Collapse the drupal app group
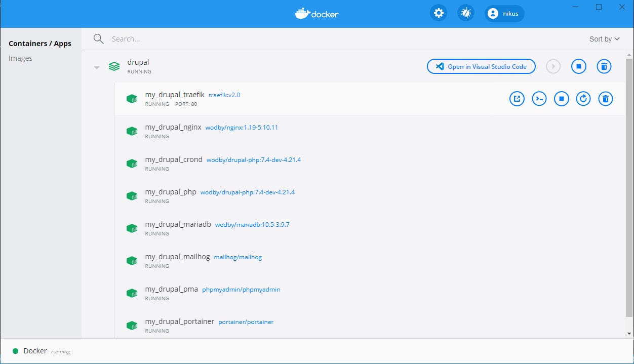The width and height of the screenshot is (634, 364). 97,67
